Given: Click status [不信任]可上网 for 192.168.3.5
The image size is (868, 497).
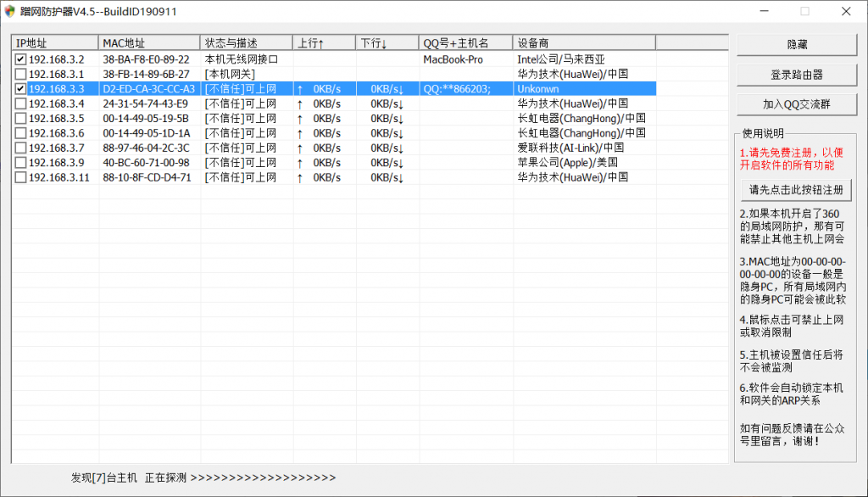Looking at the screenshot, I should tap(241, 119).
